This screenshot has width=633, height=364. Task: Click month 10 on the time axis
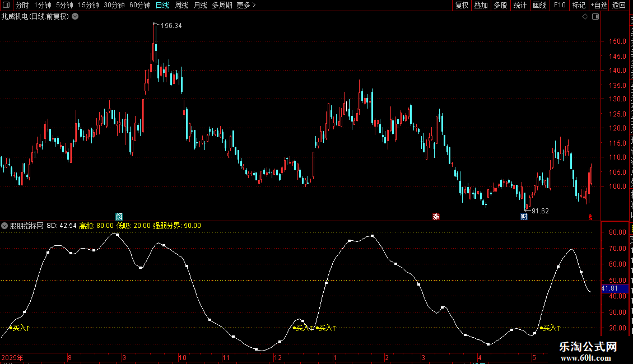183,357
